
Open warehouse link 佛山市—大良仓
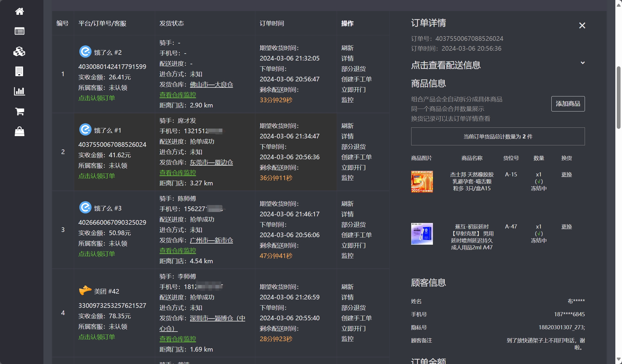tap(211, 85)
